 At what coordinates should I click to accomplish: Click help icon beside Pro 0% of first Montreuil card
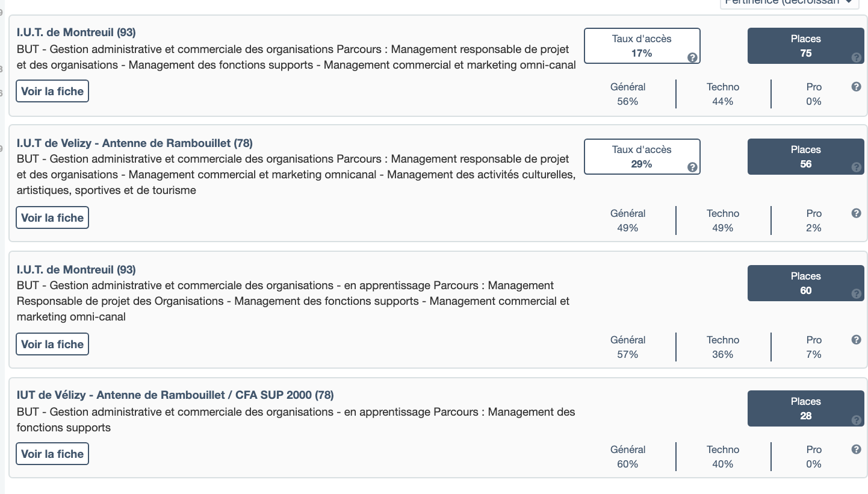857,87
